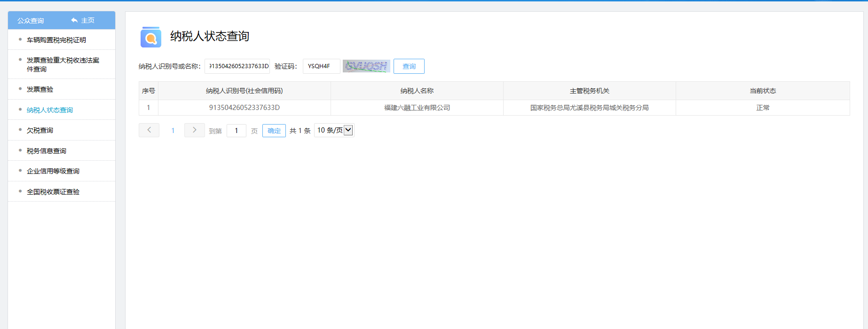
Task: Open the 10 条/页 page size dropdown
Action: [x=334, y=130]
